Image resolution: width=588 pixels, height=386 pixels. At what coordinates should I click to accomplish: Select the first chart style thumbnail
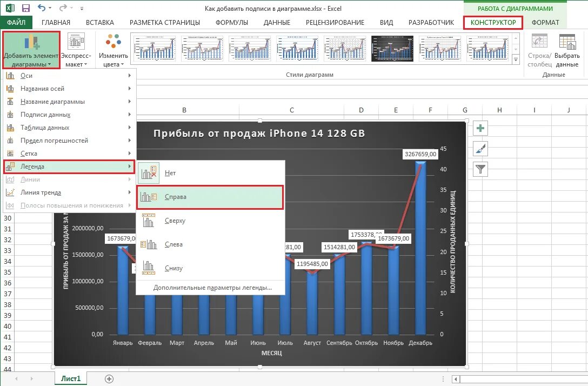point(155,49)
